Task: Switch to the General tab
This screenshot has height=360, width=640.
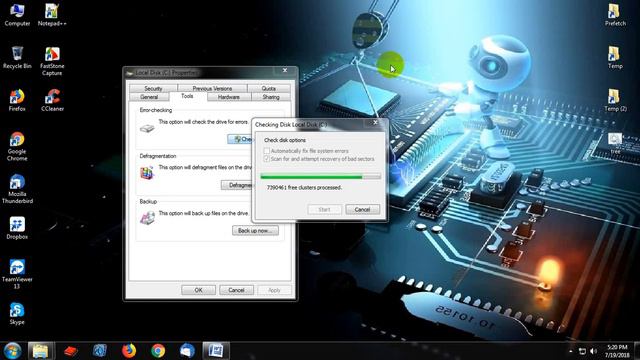Action: click(x=149, y=97)
